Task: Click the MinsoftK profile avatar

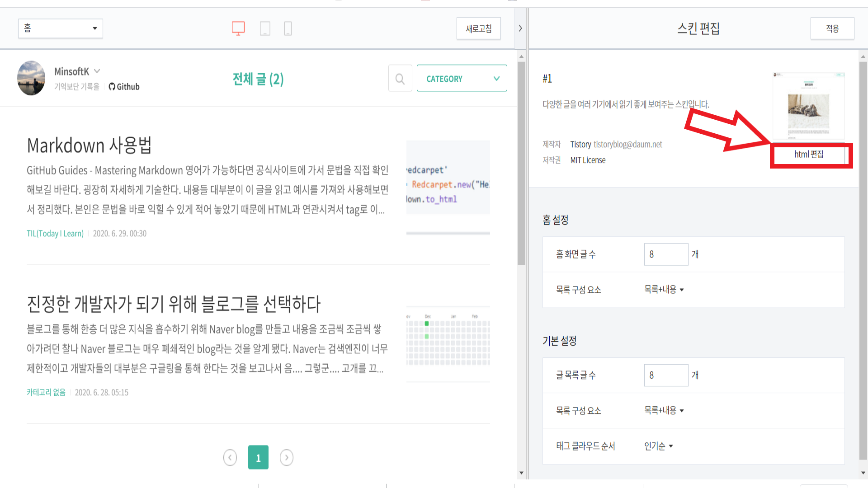Action: tap(31, 78)
